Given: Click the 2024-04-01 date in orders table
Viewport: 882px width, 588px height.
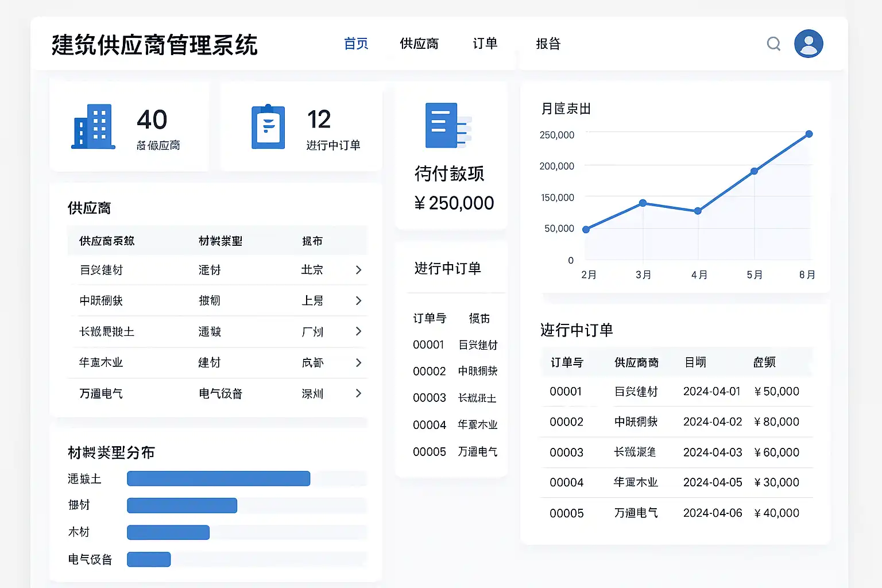Looking at the screenshot, I should 712,392.
